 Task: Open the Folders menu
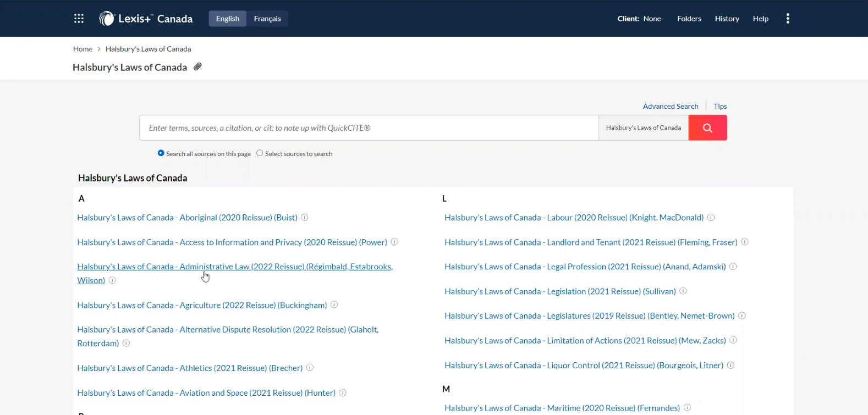[689, 19]
